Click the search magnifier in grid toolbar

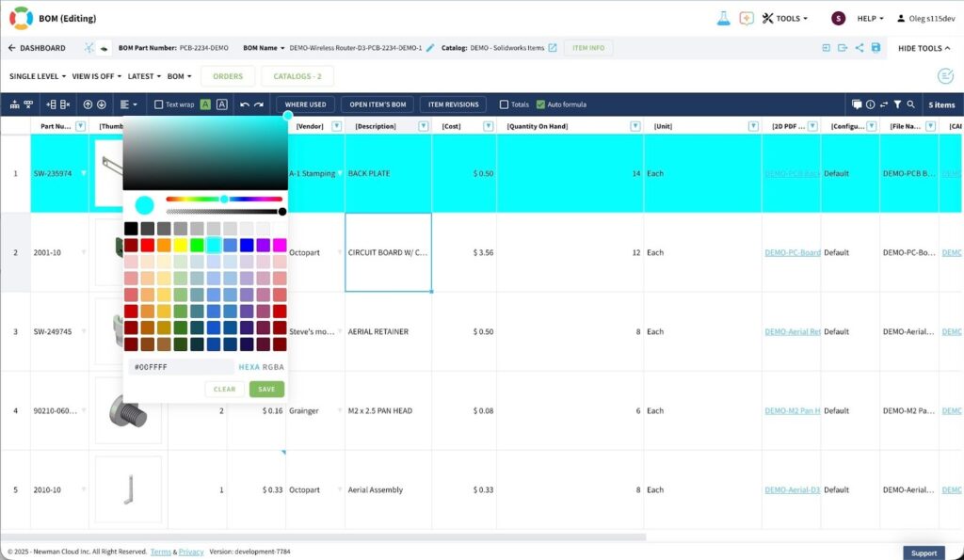point(911,104)
